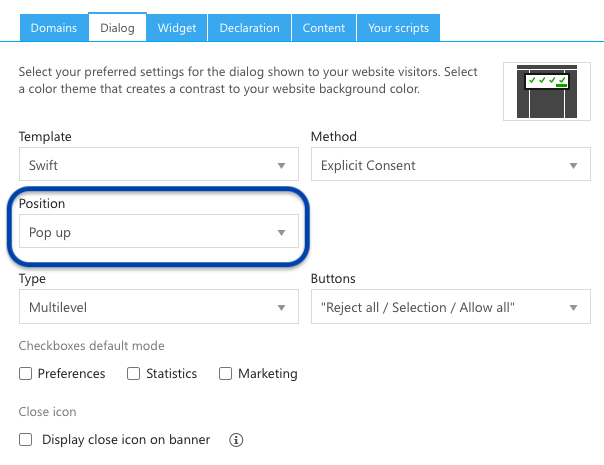Click the Template dropdown arrow

(x=282, y=166)
